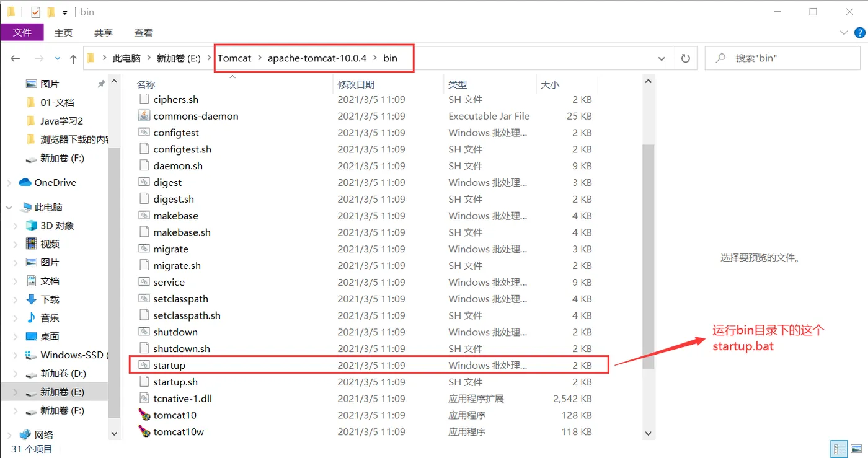Open the commons-daemon jar file icon
The image size is (868, 458).
click(x=144, y=116)
